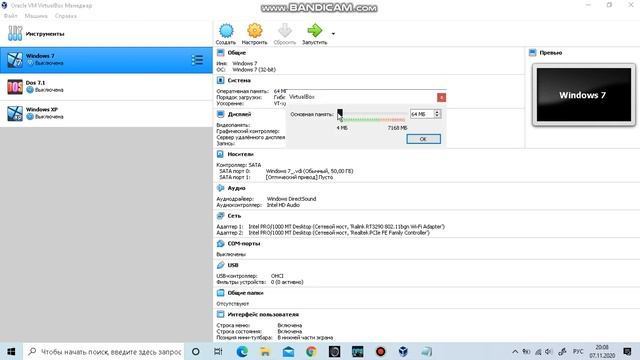Click the Оперативная память label
Viewport: 640px width, 360px height.
pyautogui.click(x=242, y=91)
